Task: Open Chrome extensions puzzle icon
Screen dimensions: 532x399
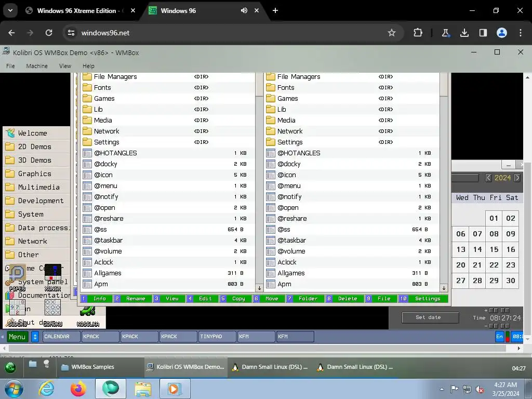Action: tap(418, 33)
